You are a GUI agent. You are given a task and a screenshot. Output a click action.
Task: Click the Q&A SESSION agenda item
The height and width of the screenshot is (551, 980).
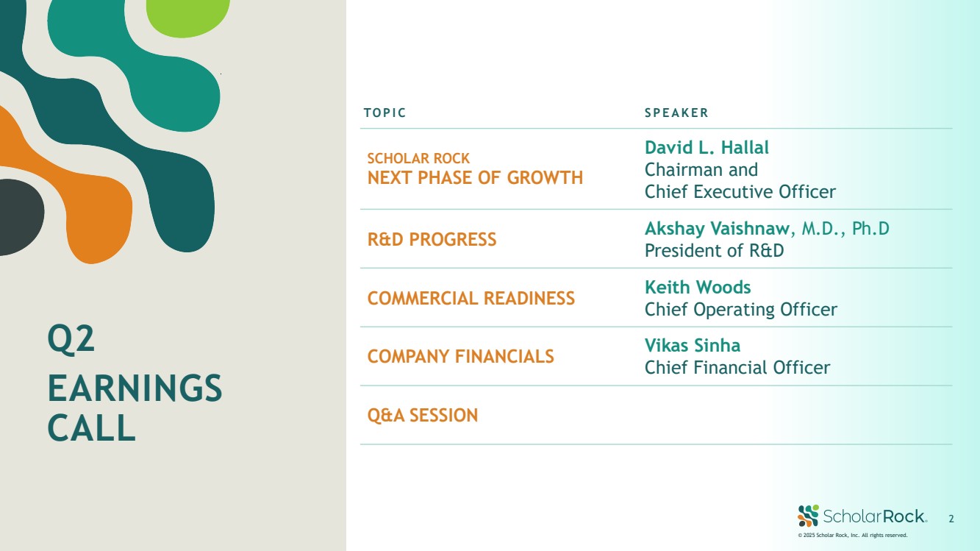point(422,416)
